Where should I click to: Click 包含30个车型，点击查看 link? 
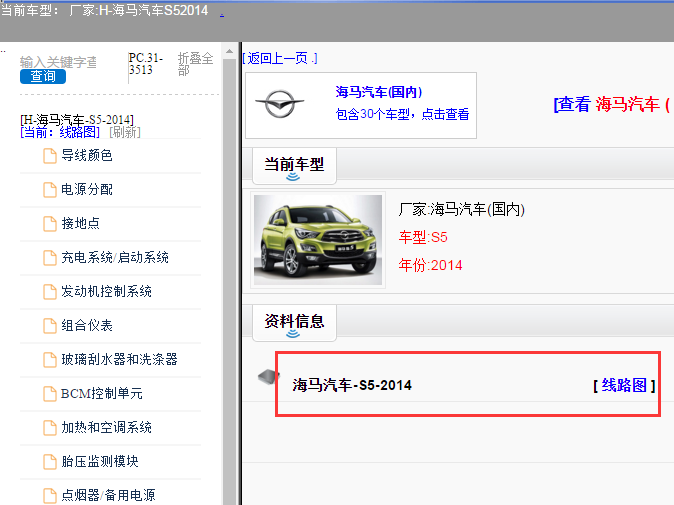pyautogui.click(x=402, y=114)
